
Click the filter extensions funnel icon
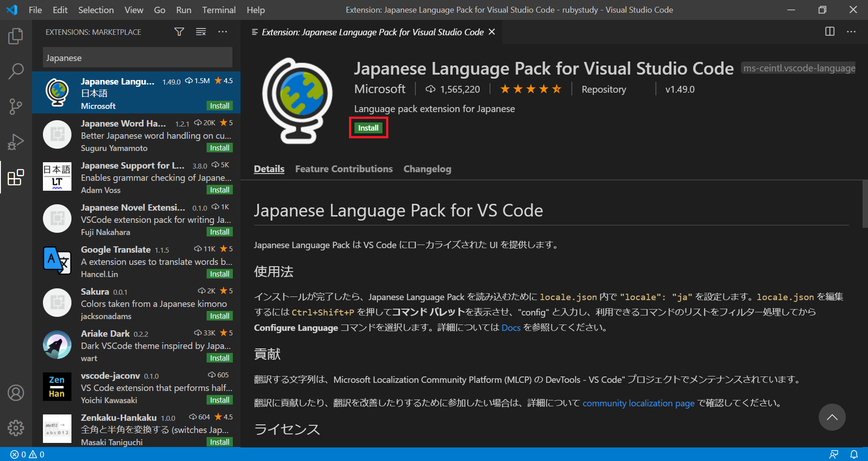tap(179, 32)
